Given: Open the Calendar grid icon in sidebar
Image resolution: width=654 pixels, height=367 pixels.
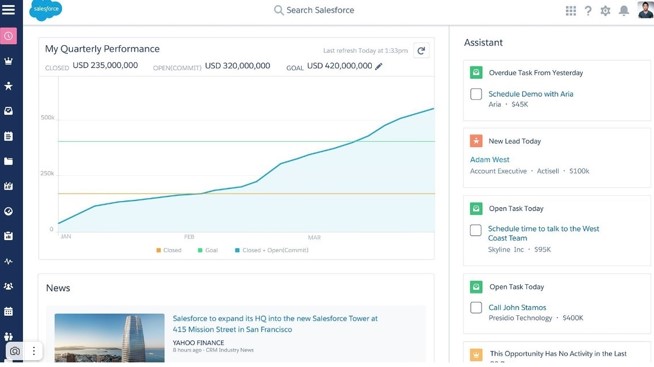Looking at the screenshot, I should (8, 311).
